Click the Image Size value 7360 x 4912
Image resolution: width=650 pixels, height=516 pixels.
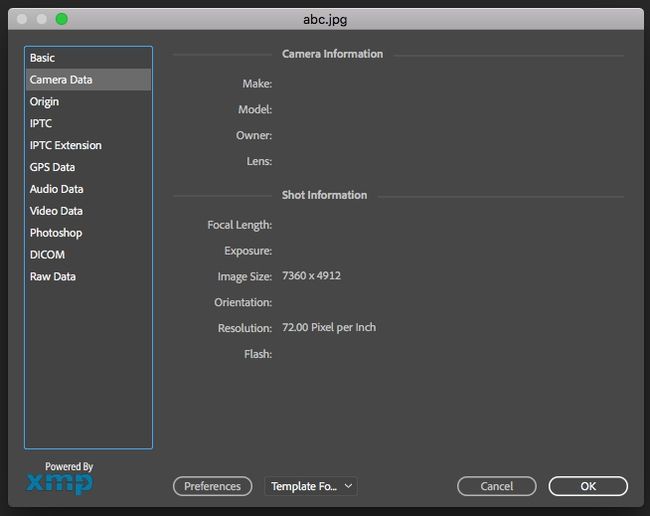pyautogui.click(x=311, y=276)
